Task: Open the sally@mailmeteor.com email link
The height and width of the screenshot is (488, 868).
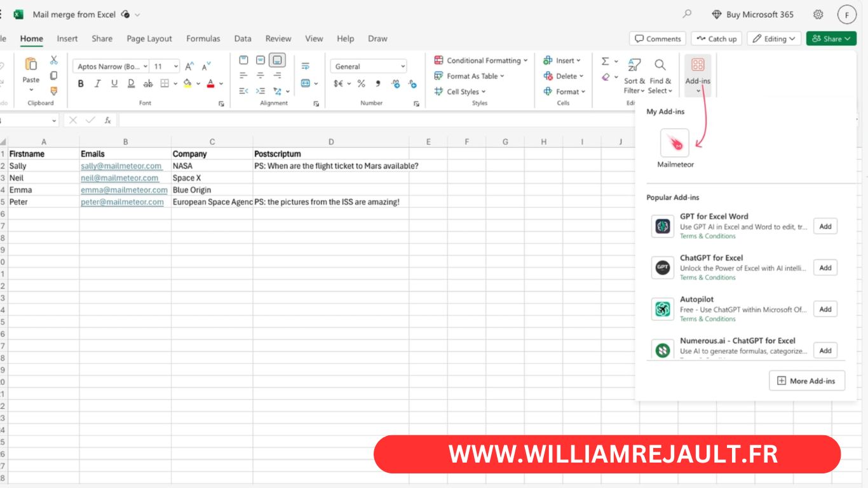Action: point(121,166)
